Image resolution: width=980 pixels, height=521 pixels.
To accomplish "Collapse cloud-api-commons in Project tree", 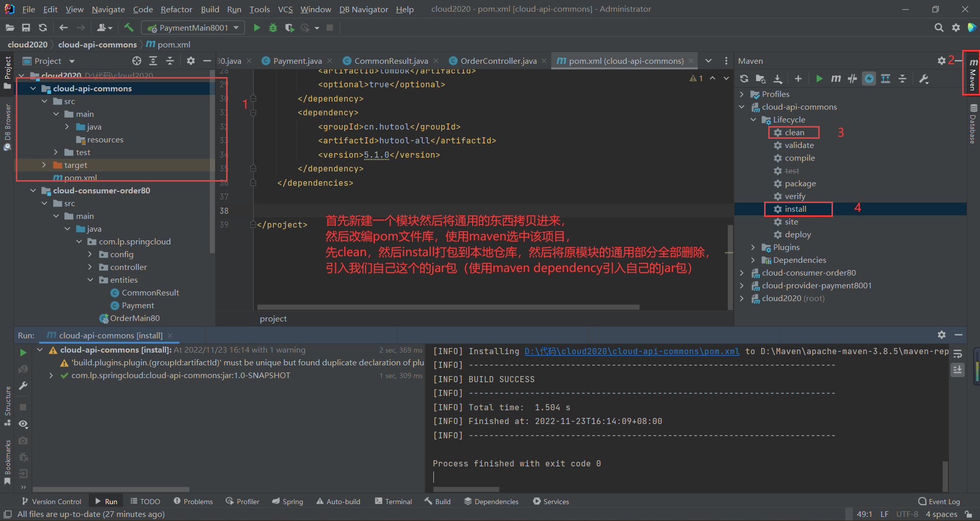I will (x=33, y=89).
